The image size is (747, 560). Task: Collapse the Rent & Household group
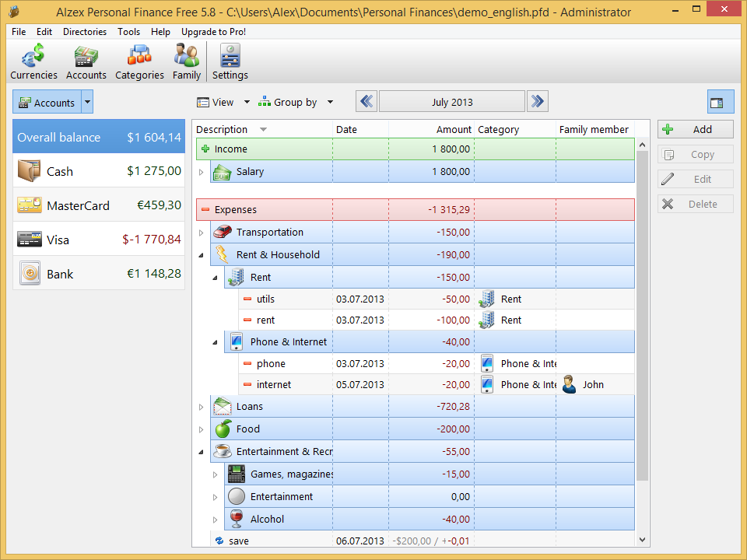pos(201,255)
